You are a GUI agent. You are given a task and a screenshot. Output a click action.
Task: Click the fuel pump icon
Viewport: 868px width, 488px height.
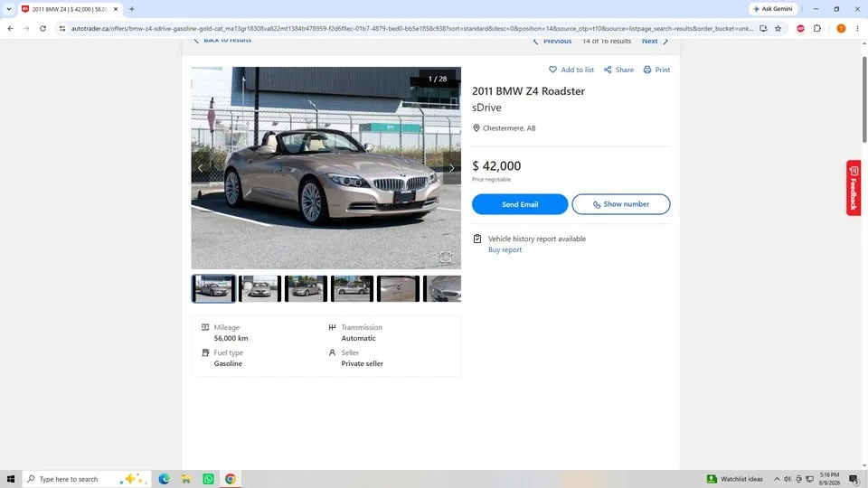pos(205,352)
